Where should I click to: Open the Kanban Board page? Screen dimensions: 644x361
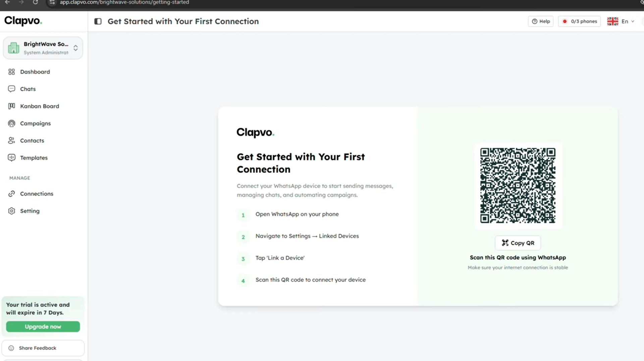click(x=40, y=106)
